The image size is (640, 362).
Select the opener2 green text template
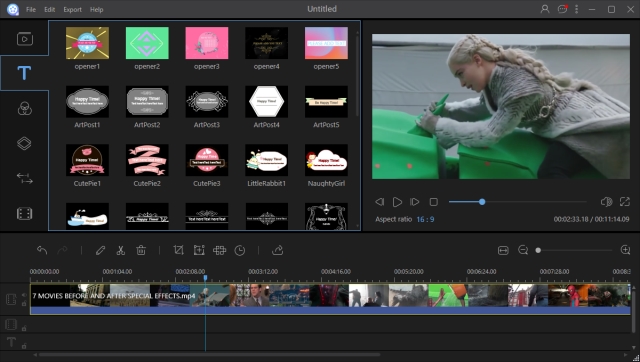click(x=147, y=43)
